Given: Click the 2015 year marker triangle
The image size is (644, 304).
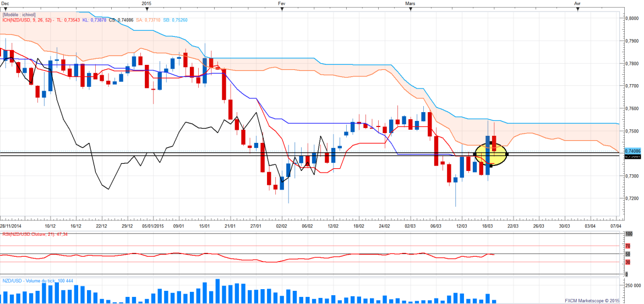Looking at the screenshot, I should [x=147, y=9].
